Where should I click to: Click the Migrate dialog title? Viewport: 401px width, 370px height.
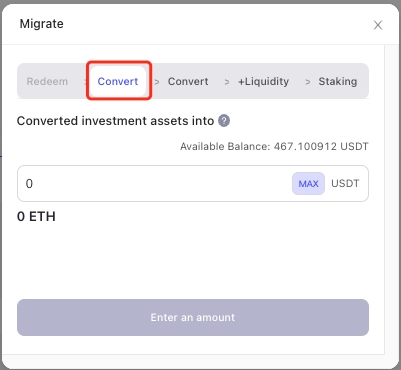[x=41, y=24]
